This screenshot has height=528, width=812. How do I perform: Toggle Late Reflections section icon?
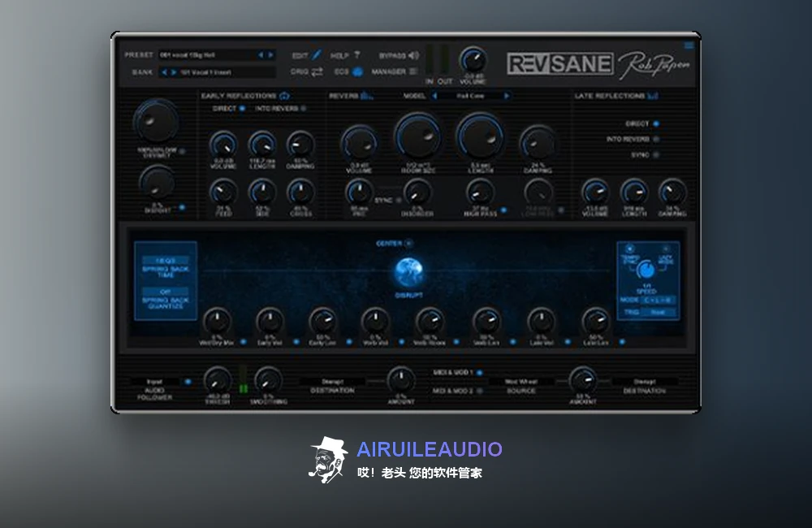coord(653,96)
